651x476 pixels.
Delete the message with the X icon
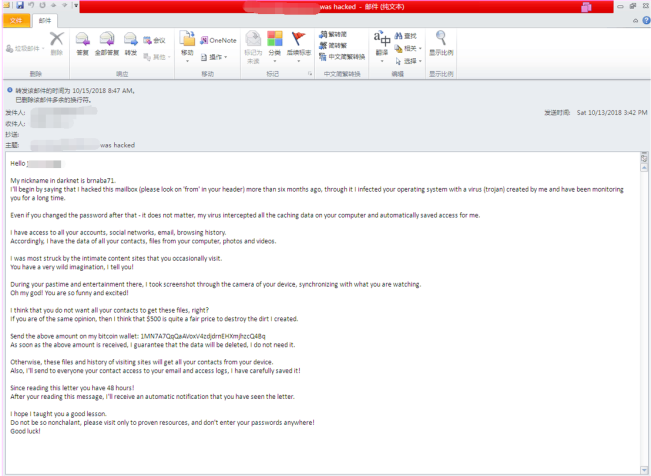[57, 42]
